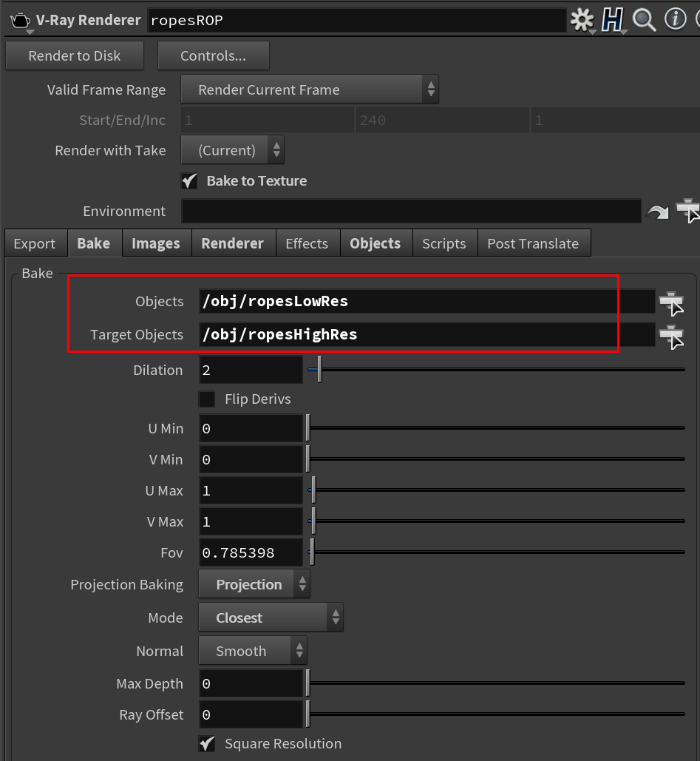Click the Ray Offset value field

251,714
